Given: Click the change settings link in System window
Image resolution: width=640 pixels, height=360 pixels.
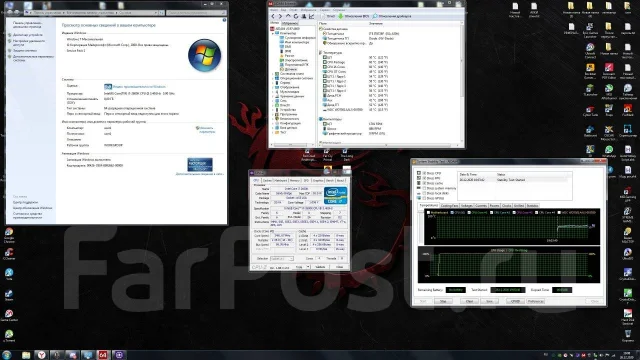Looking at the screenshot, I should tap(207, 130).
